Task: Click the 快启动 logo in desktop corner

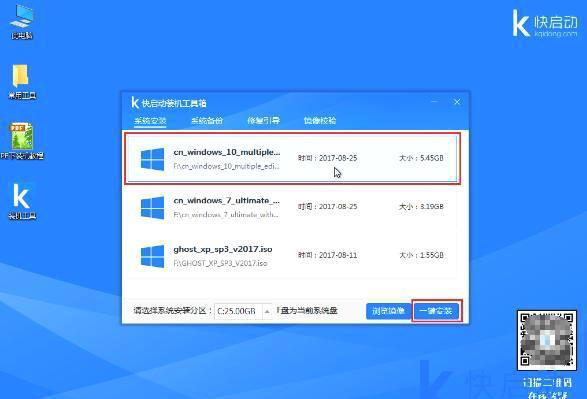Action: coord(545,23)
